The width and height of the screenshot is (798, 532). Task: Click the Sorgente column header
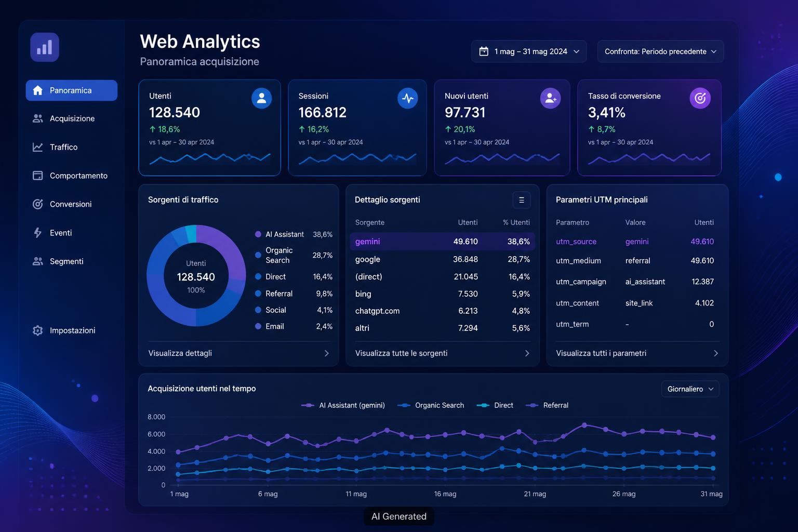click(x=370, y=222)
